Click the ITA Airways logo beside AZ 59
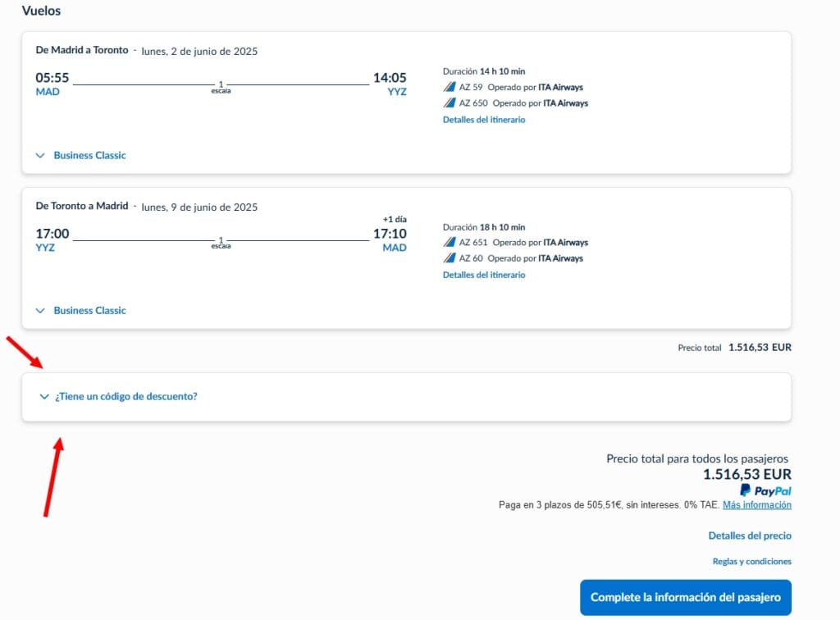This screenshot has height=620, width=840. pos(449,87)
